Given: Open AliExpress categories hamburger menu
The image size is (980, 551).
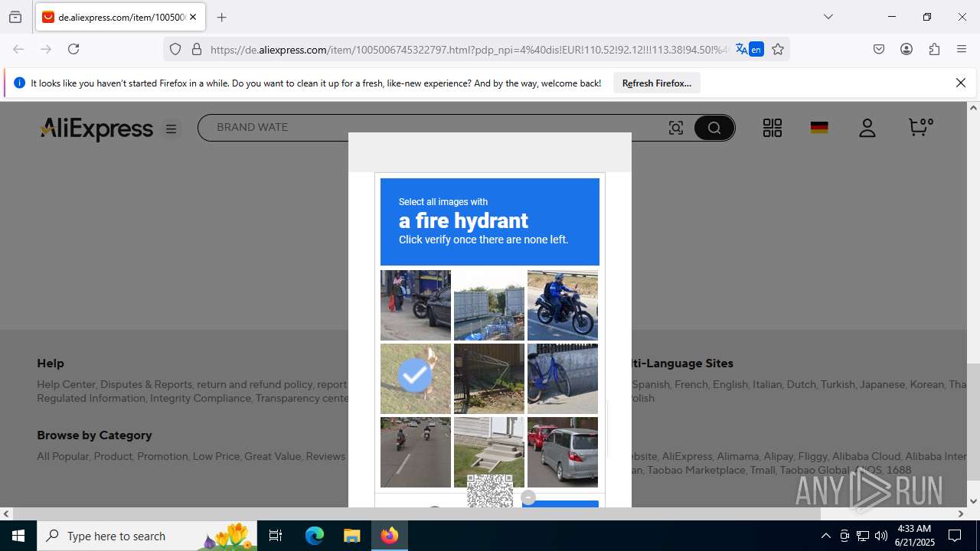Looking at the screenshot, I should point(171,129).
